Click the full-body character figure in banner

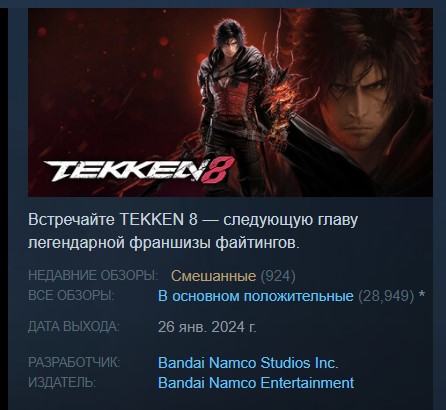click(x=230, y=100)
